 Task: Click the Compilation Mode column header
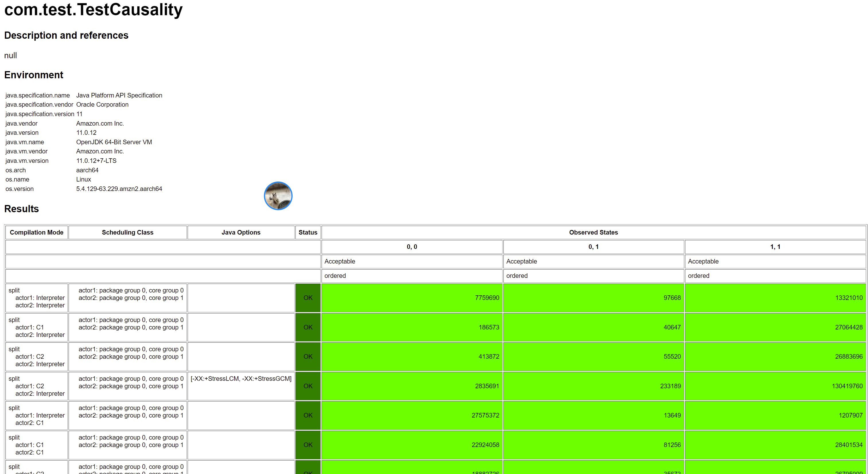pyautogui.click(x=36, y=233)
